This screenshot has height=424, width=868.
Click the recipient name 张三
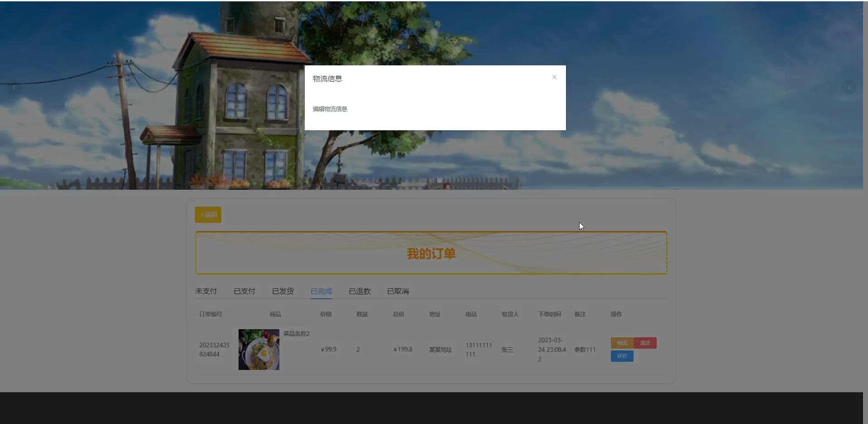(507, 350)
